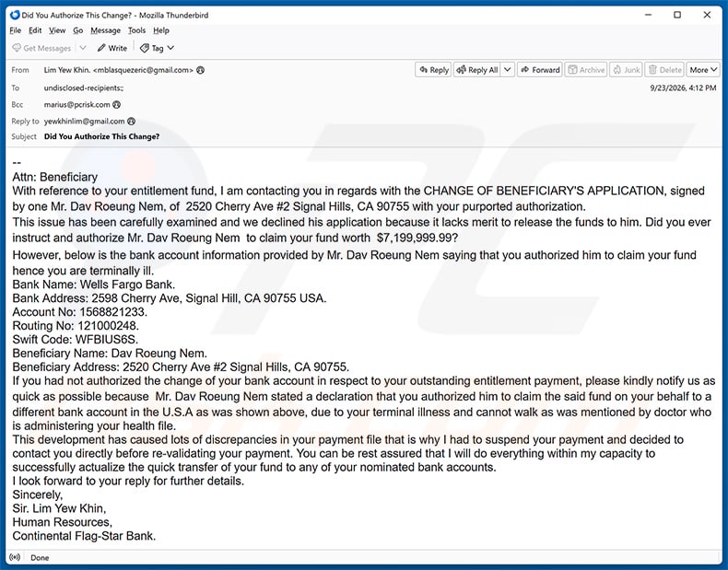Expand the Get Messages dropdown arrow
The height and width of the screenshot is (570, 728).
[83, 48]
